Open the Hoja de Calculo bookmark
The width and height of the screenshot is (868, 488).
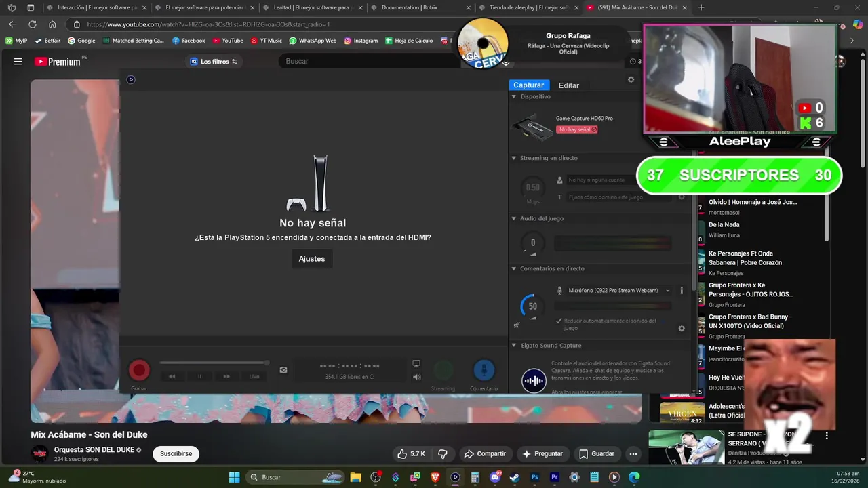[409, 41]
